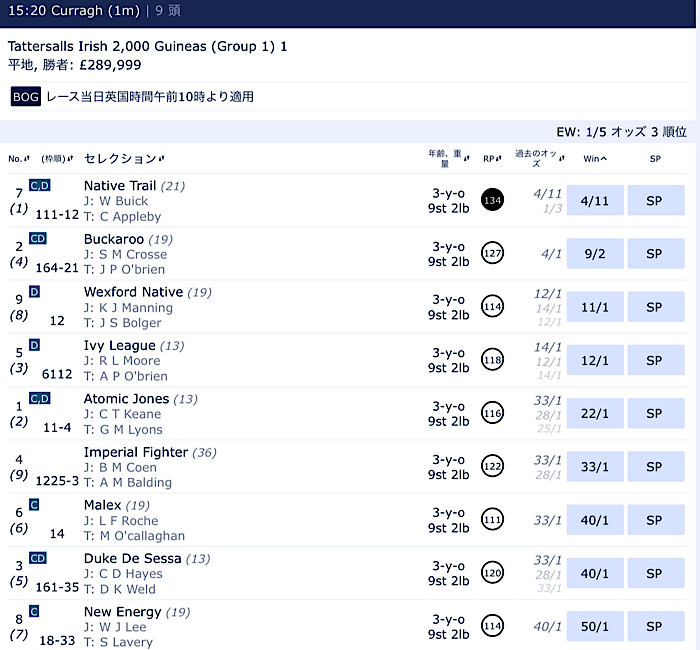Sort by 過去のオッズ column header
The height and width of the screenshot is (650, 700).
click(x=539, y=158)
